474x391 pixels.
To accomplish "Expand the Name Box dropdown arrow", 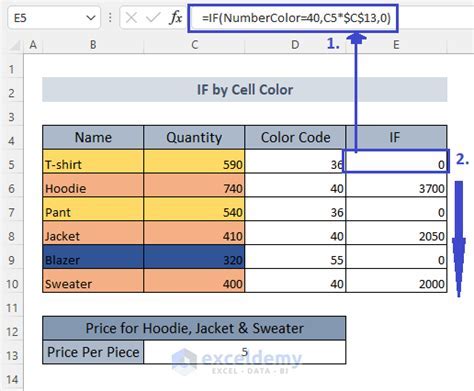I will pos(91,18).
